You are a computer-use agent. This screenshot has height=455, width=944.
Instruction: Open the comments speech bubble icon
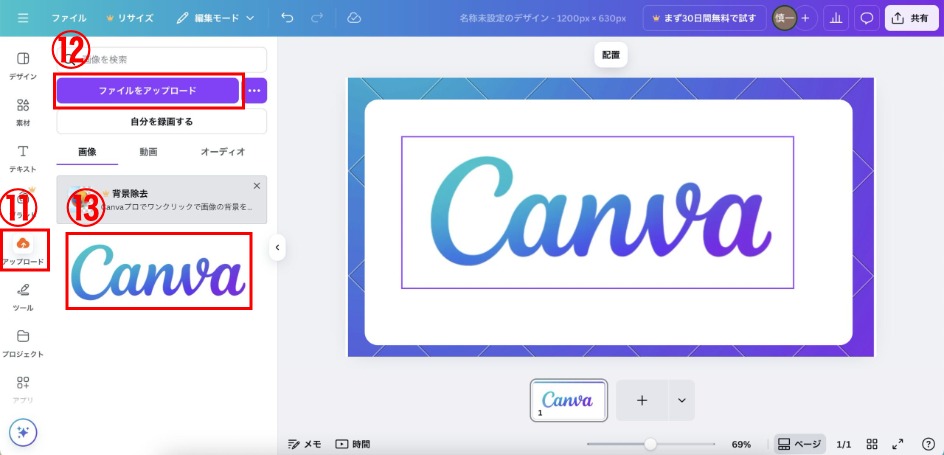866,18
